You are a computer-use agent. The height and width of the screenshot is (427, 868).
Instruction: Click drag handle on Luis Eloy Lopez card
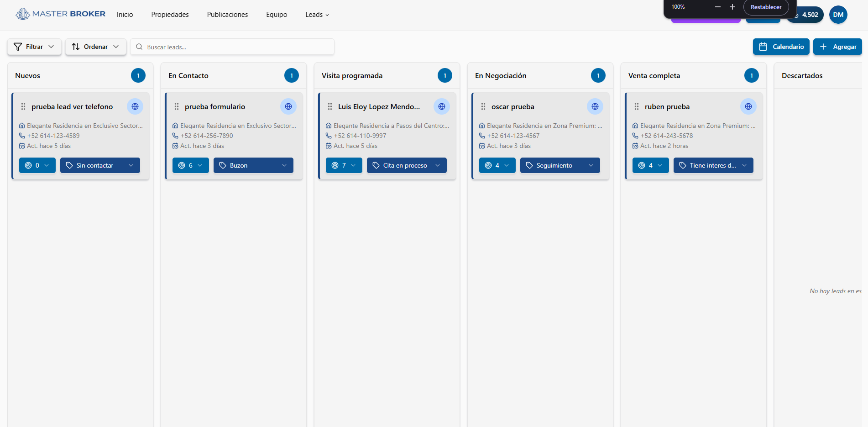click(x=330, y=106)
